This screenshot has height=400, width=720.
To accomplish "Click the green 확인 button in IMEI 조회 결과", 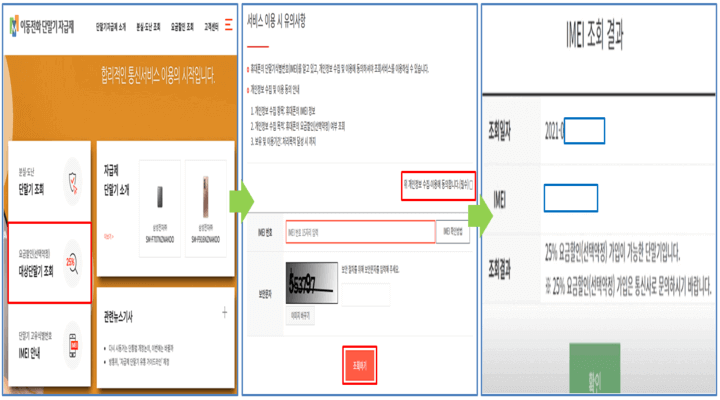I will [595, 368].
